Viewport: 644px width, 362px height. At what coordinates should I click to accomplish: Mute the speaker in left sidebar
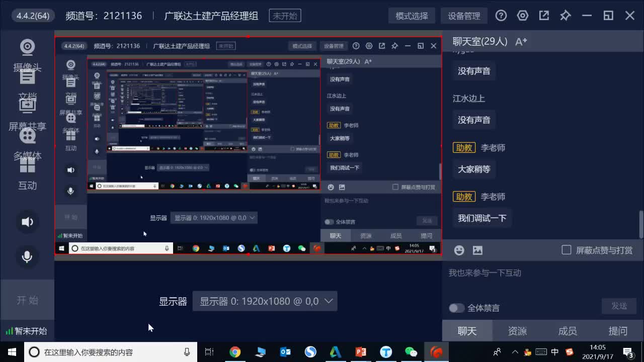click(x=27, y=222)
